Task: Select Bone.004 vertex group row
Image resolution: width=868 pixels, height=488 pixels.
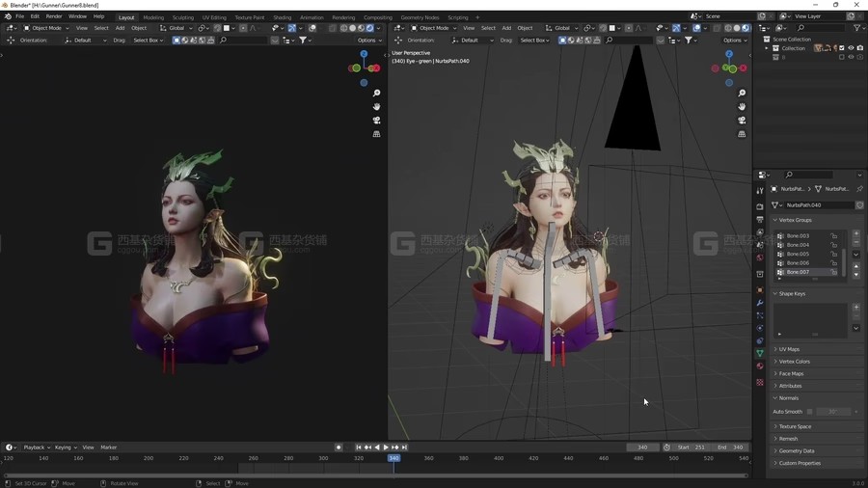Action: tap(808, 245)
